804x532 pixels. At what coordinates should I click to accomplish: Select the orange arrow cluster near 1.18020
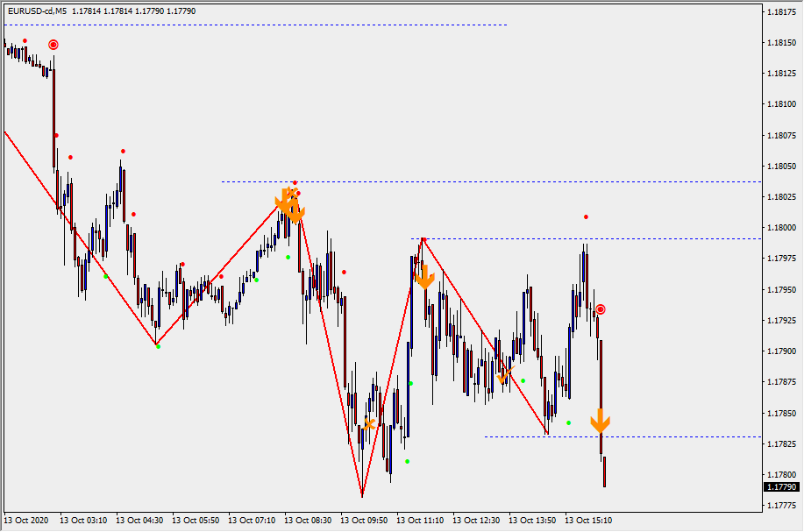290,204
